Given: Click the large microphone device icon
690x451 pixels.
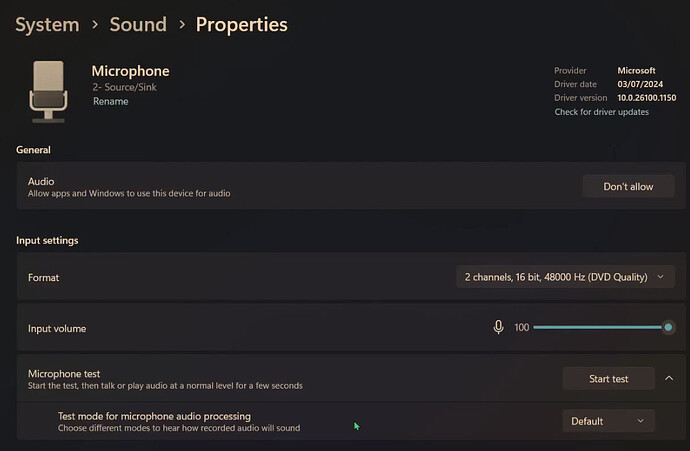Looking at the screenshot, I should (x=49, y=90).
